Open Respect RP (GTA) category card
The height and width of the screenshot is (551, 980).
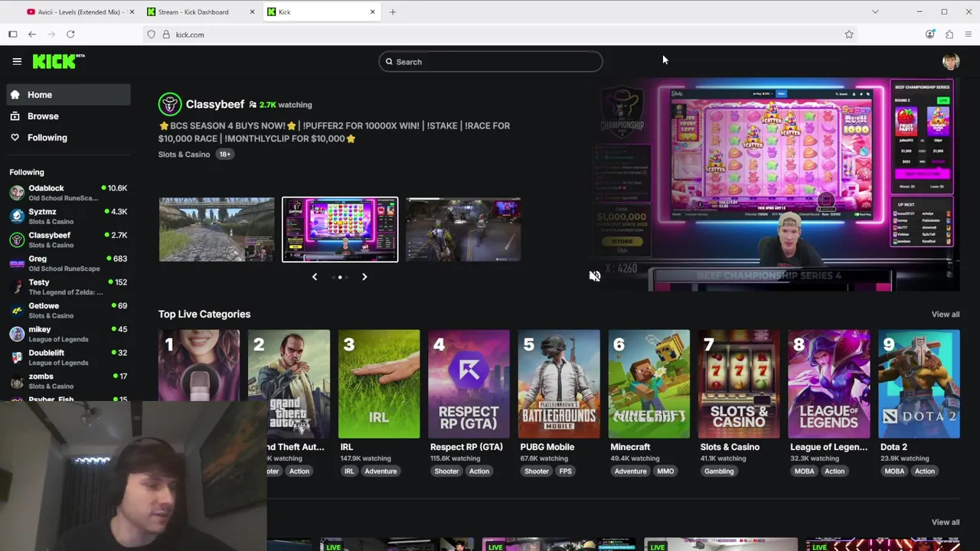click(469, 384)
